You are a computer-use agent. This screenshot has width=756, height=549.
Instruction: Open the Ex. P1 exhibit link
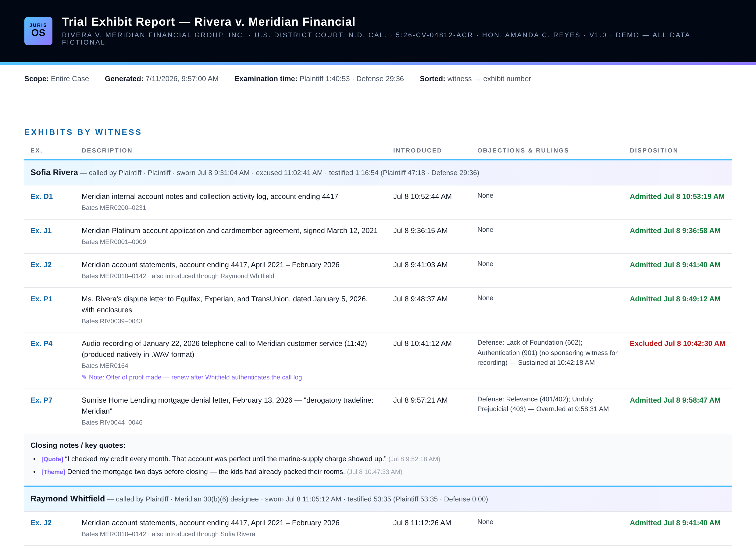click(x=41, y=299)
